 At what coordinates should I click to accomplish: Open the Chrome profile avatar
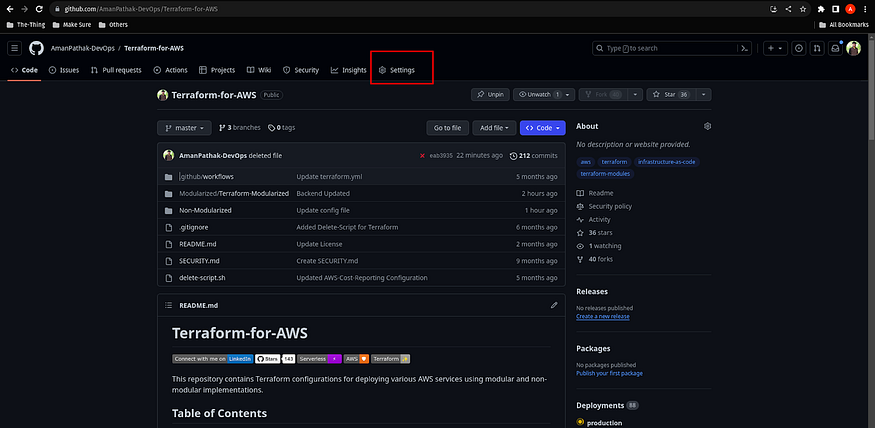[x=850, y=9]
